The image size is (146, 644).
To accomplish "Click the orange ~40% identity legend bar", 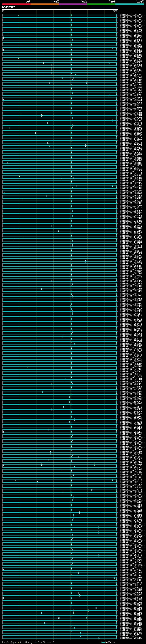I will (x=44, y=4).
